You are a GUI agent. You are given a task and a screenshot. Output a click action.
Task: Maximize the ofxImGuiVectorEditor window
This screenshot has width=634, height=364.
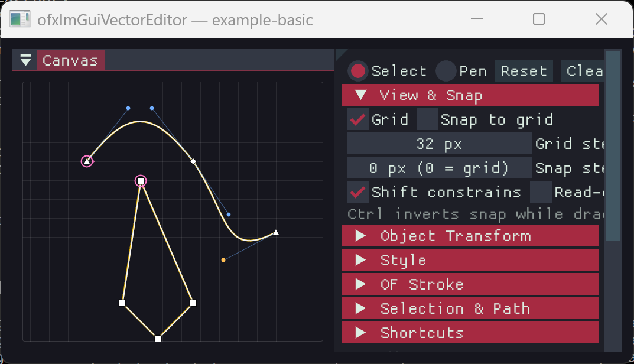(539, 19)
